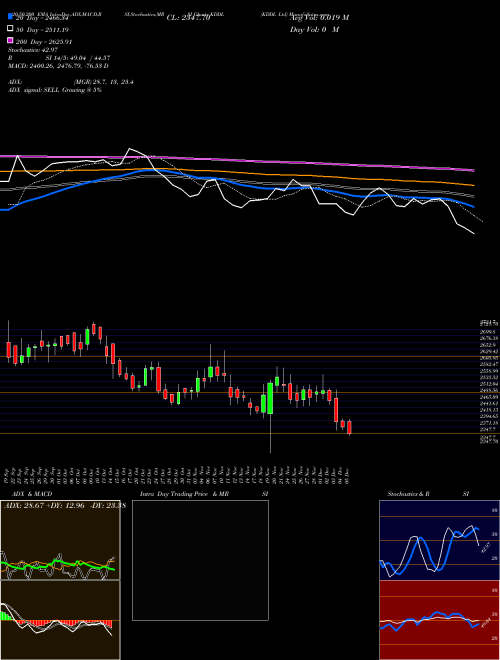Click the magenta 200 Day legend swatch
This screenshot has height=660, width=500.
(10, 41)
